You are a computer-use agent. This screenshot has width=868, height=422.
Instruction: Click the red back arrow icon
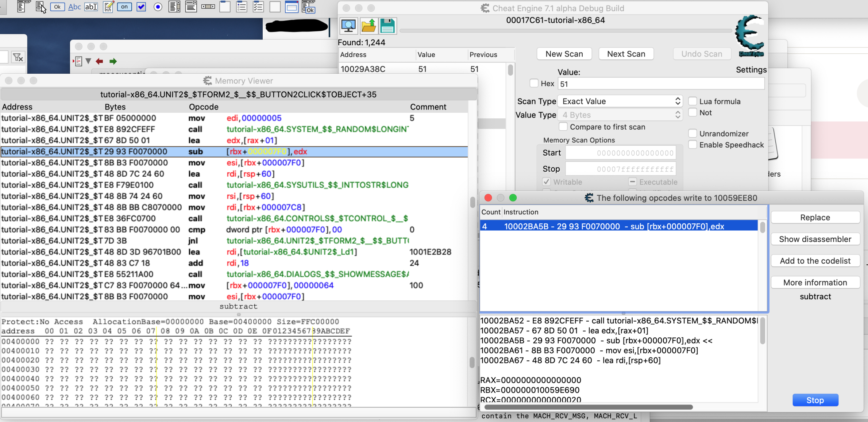click(99, 61)
